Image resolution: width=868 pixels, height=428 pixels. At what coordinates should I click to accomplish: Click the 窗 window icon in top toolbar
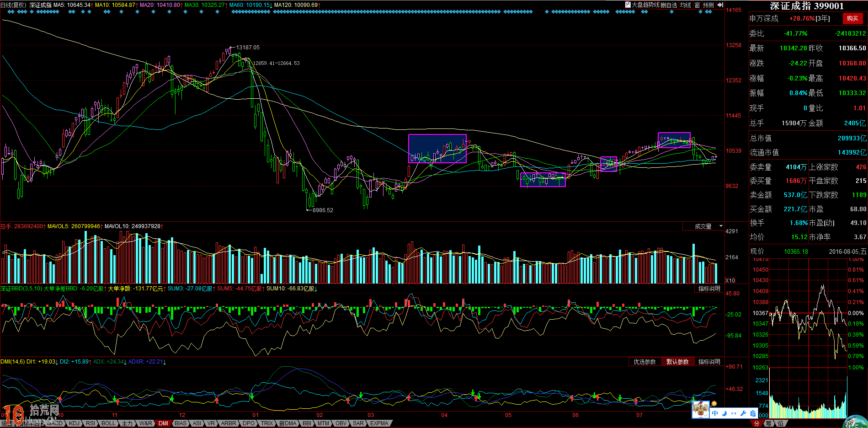(x=697, y=5)
